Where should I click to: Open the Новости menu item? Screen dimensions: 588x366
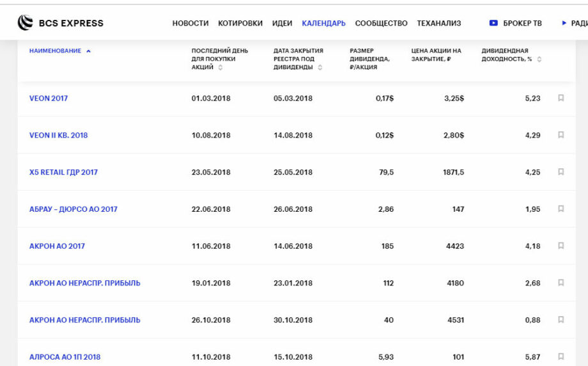(x=190, y=23)
